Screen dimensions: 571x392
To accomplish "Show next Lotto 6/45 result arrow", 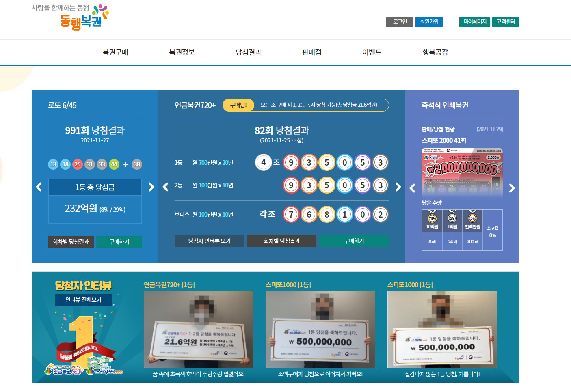I will (x=151, y=187).
